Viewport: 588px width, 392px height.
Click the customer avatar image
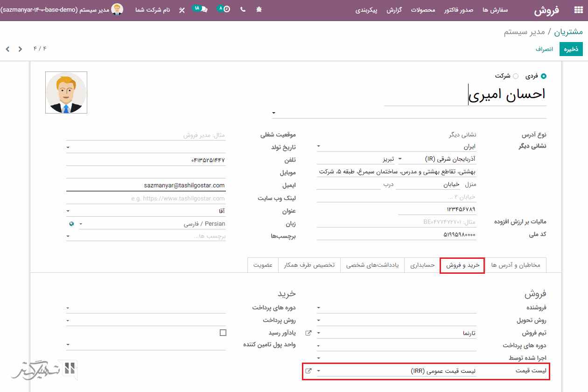[66, 93]
